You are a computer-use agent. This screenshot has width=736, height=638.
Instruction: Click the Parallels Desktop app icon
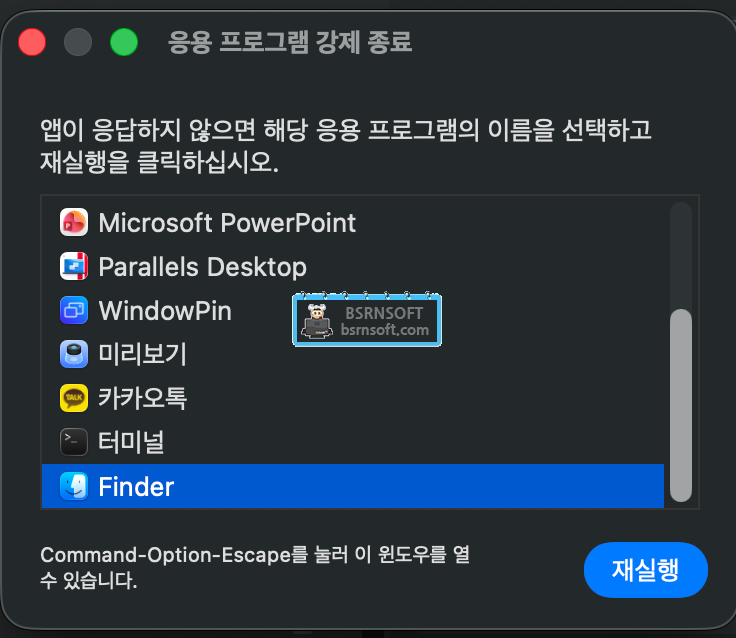(74, 266)
